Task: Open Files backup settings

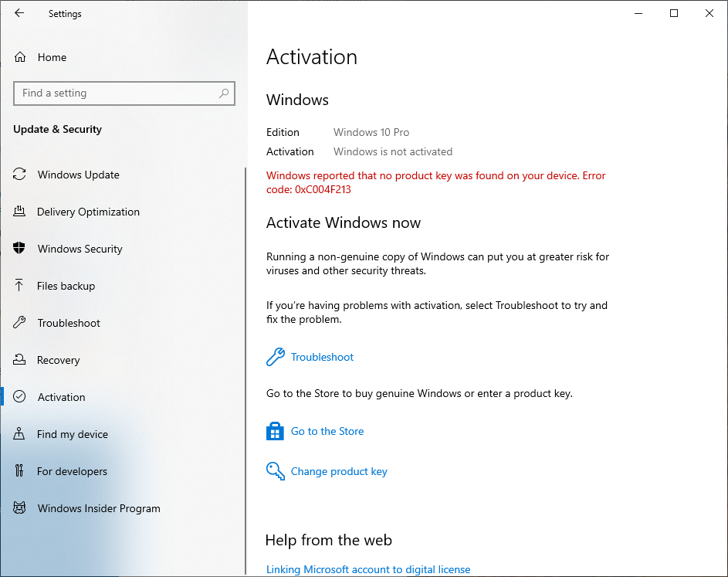Action: tap(66, 286)
